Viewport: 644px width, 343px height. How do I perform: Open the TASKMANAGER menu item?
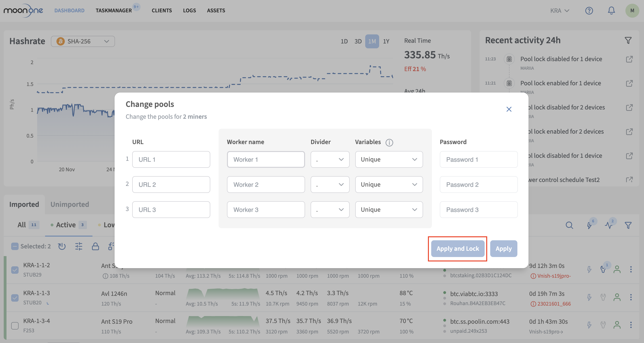114,10
